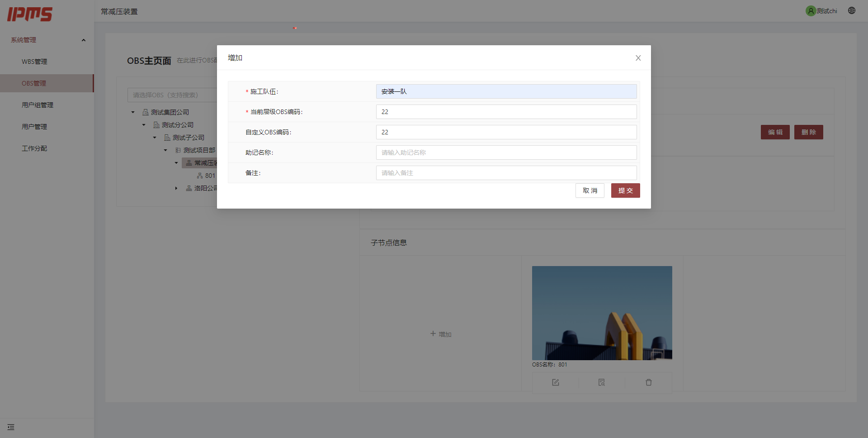
Task: Collapse the 测试子公司 tree node arrow
Action: [155, 138]
